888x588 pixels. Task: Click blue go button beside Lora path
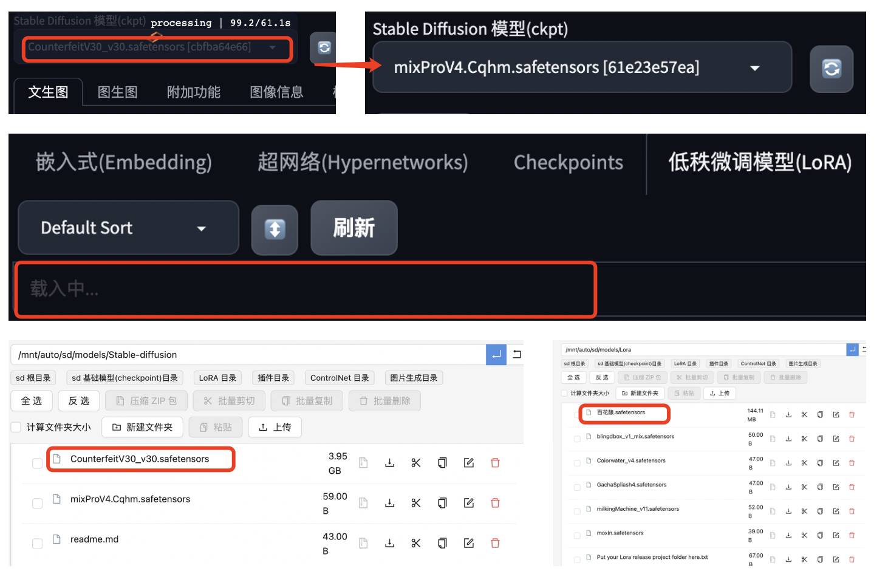point(852,350)
